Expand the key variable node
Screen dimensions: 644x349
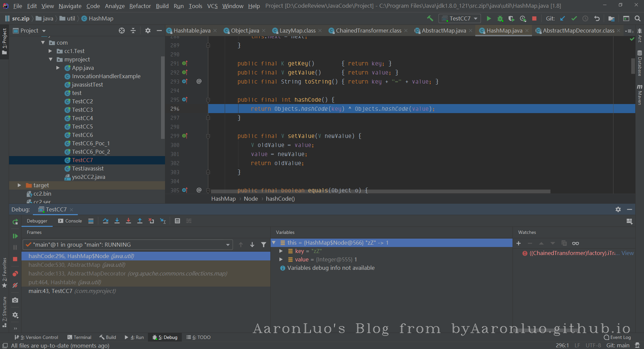point(281,251)
